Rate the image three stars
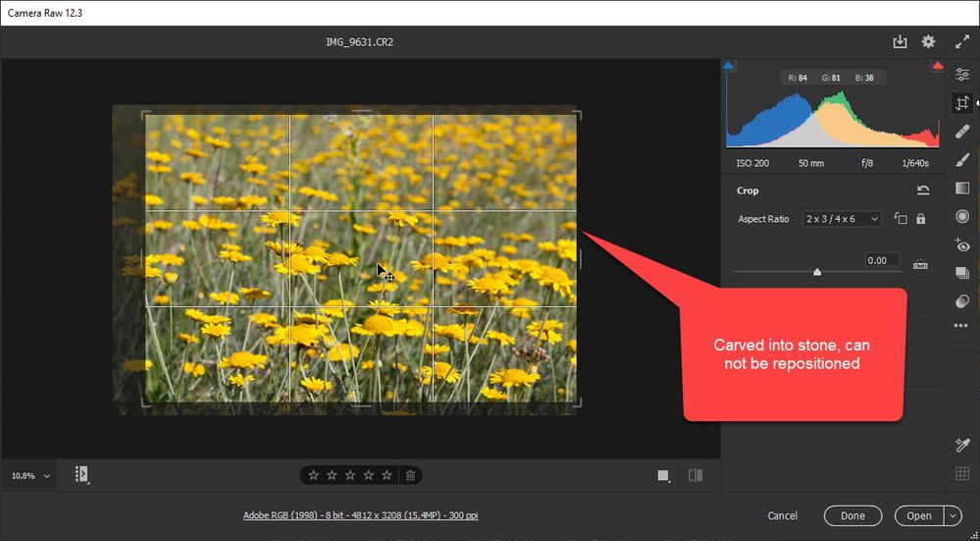 (x=350, y=475)
